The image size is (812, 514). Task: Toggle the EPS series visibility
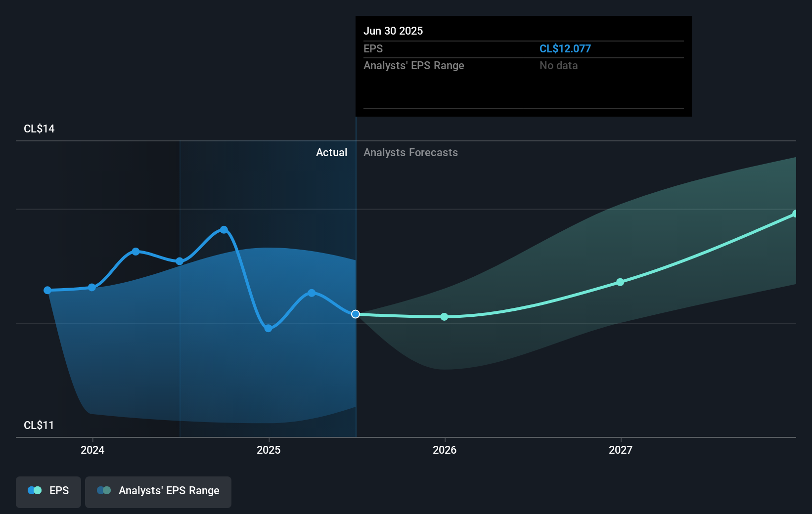48,492
